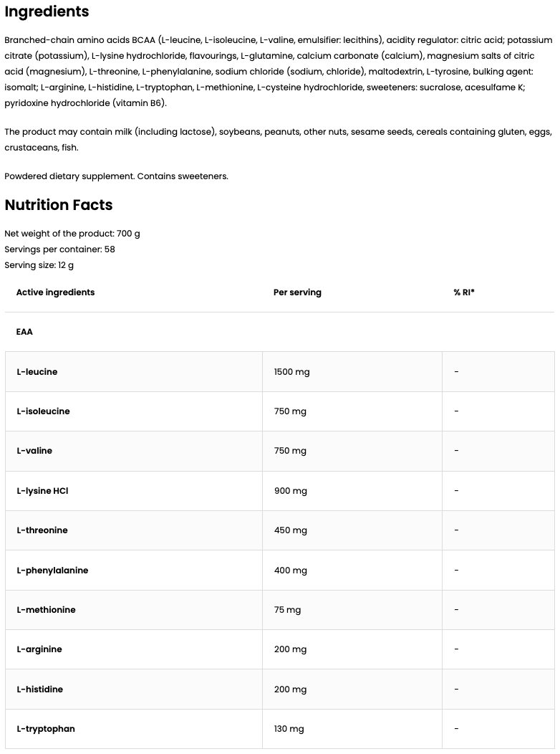
Task: Click the Ingredients heading
Action: (x=47, y=11)
